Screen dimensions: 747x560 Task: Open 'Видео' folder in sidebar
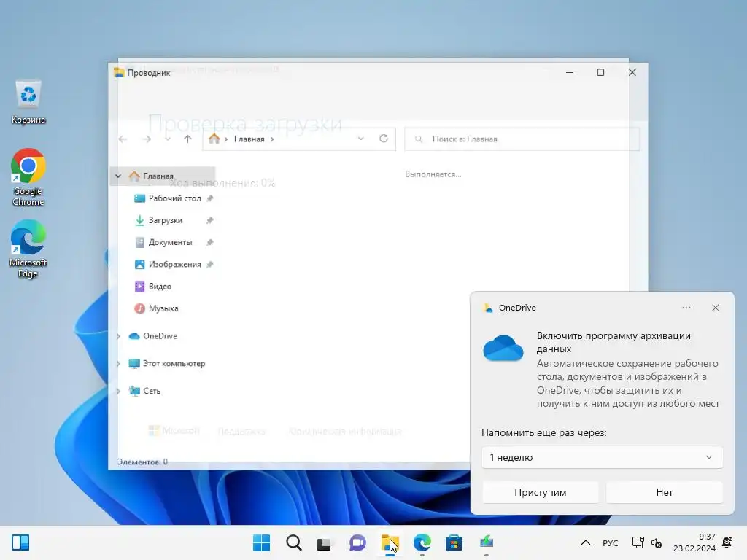tap(160, 286)
